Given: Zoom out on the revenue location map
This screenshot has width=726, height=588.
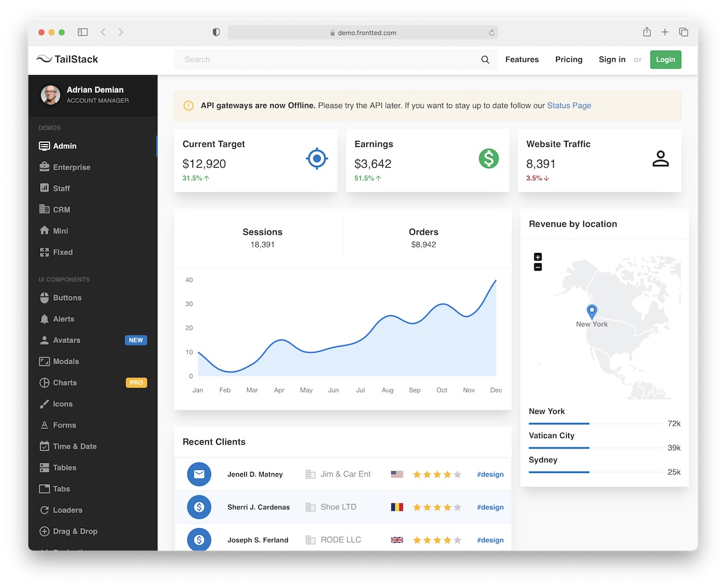Looking at the screenshot, I should (537, 267).
